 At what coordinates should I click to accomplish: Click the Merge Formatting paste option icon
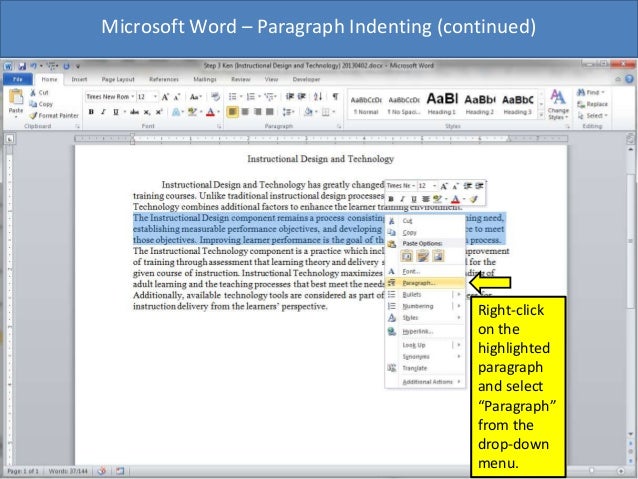(423, 256)
